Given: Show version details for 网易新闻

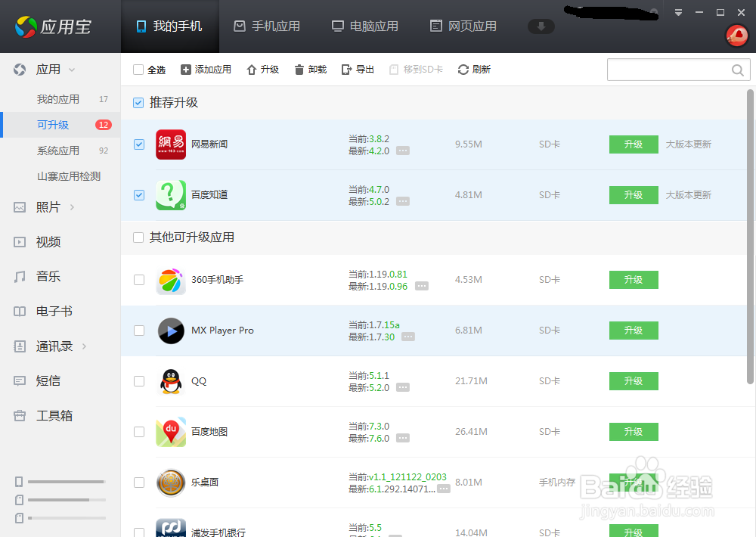Looking at the screenshot, I should coord(403,151).
